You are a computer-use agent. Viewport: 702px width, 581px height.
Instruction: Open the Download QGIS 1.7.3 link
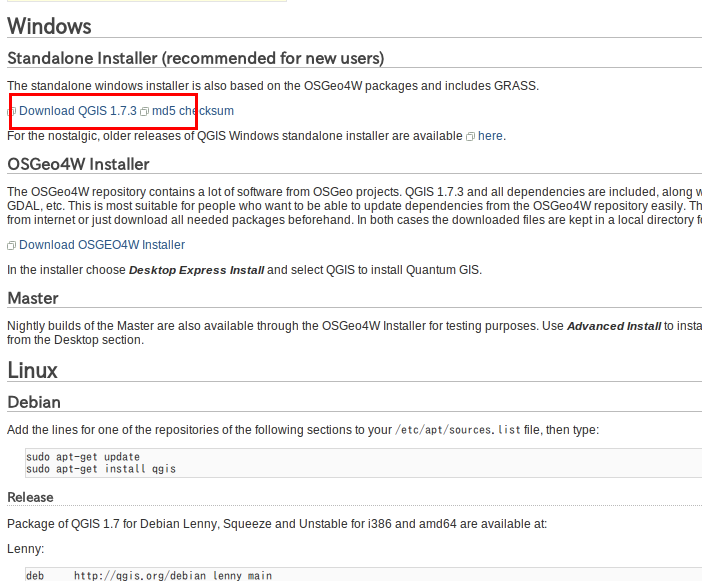(78, 111)
